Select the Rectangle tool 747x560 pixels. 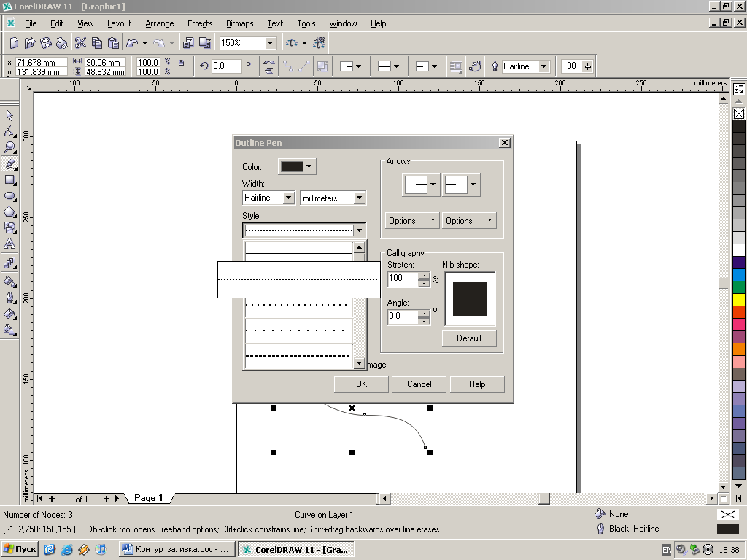coord(9,180)
